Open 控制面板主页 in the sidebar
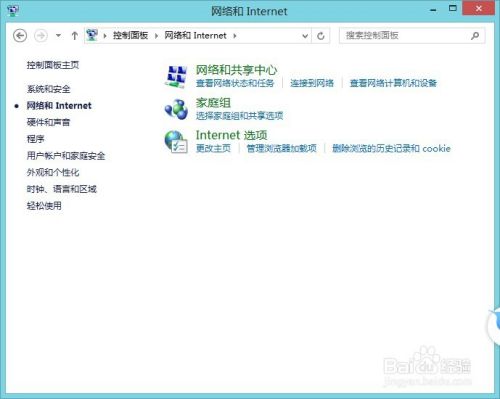The height and width of the screenshot is (399, 500). coord(53,65)
